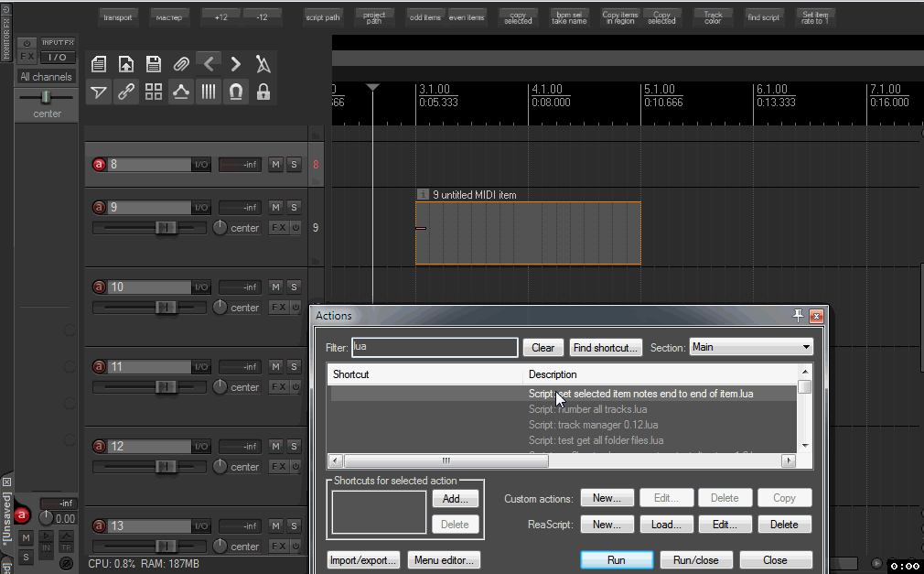Record-arm track 9

[x=99, y=207]
